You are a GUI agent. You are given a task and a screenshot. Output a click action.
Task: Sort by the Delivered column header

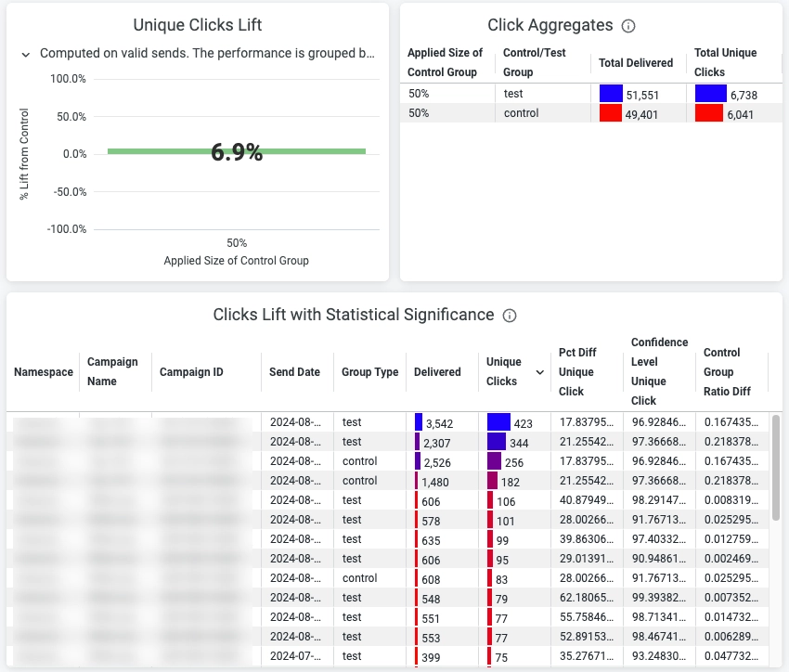(437, 371)
